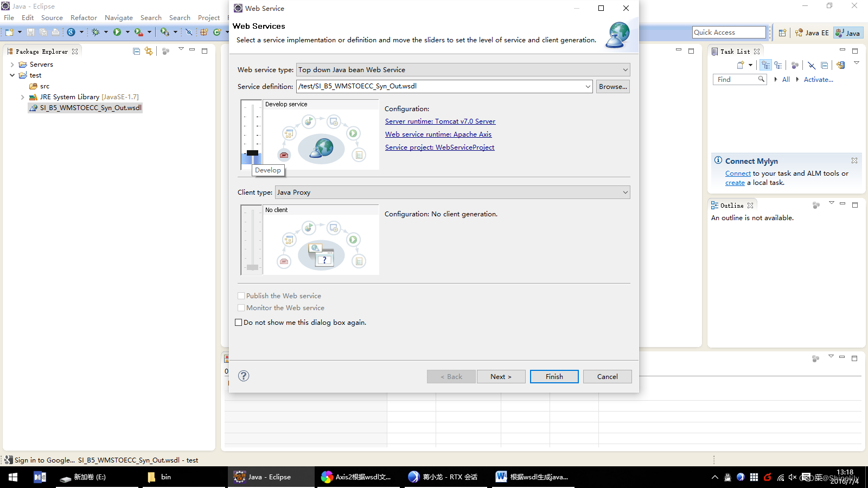
Task: Toggle Scheduled presentation in Task List
Action: pos(778,65)
